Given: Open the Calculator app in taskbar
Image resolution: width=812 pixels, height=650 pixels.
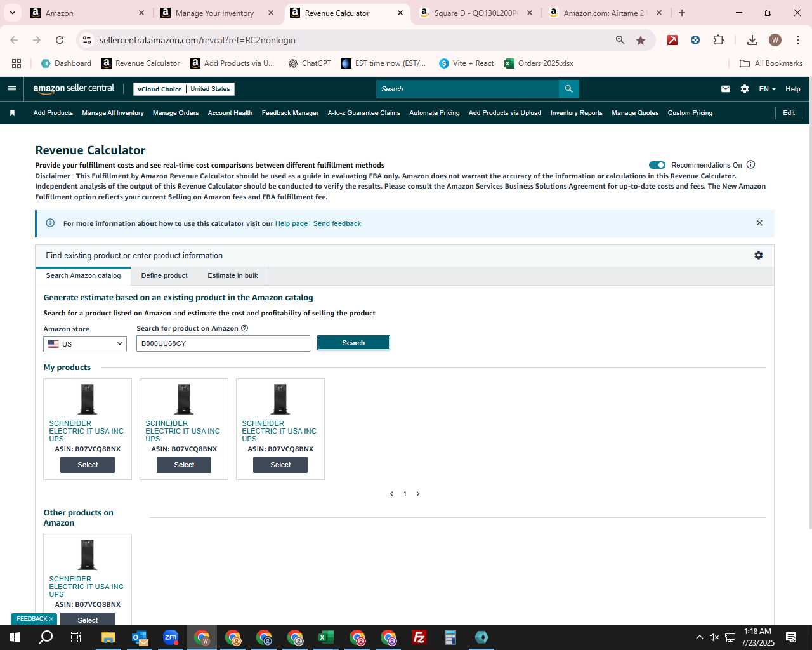Looking at the screenshot, I should 450,637.
